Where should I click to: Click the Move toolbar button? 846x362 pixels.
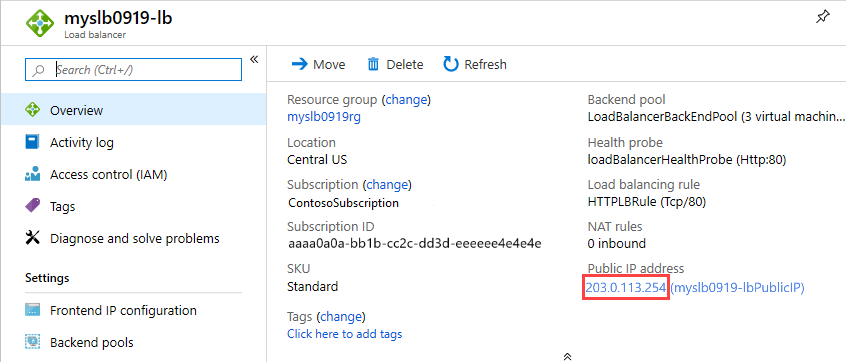(318, 65)
